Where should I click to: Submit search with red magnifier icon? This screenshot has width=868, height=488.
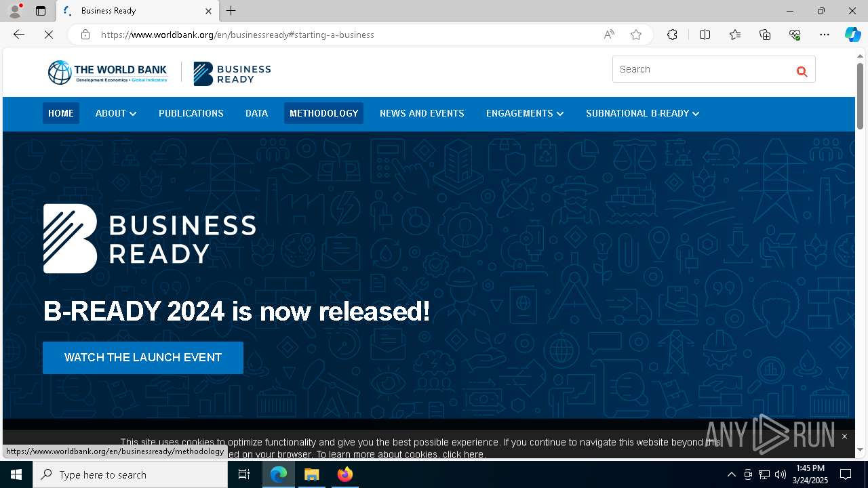point(802,71)
